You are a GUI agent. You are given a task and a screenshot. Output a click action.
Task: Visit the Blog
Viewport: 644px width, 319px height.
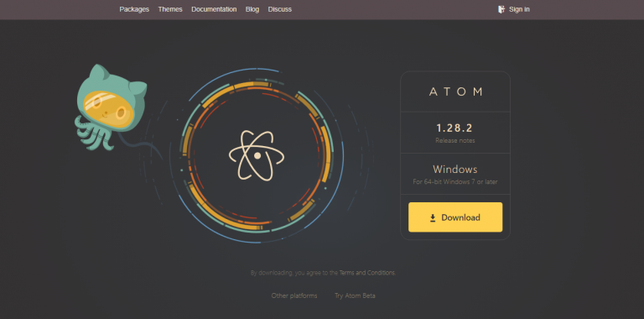(x=252, y=9)
